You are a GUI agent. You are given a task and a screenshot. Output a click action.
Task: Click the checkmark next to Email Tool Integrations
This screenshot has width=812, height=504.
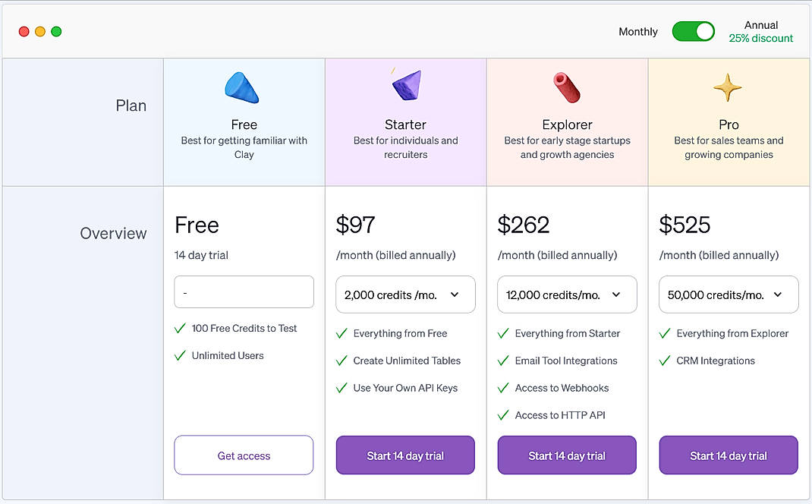tap(503, 361)
